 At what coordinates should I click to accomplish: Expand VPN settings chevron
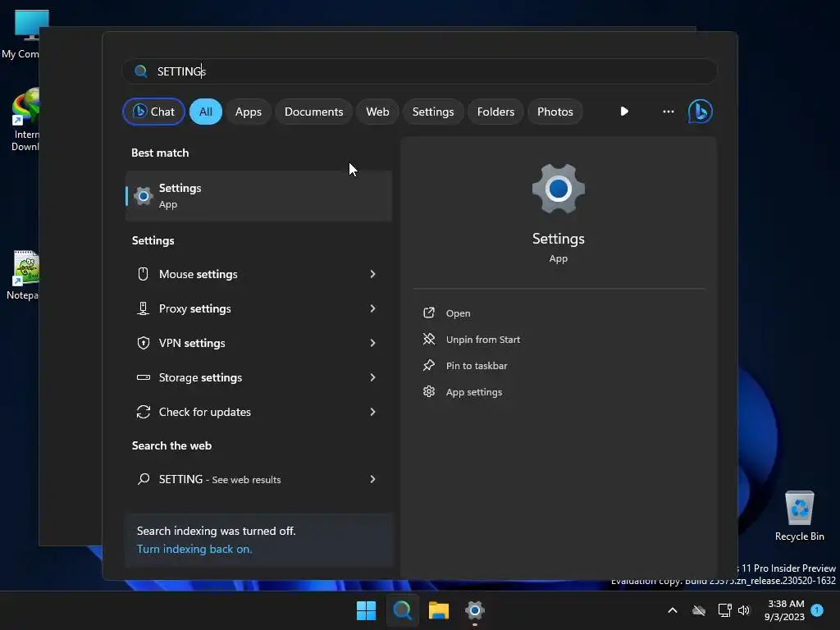click(373, 343)
